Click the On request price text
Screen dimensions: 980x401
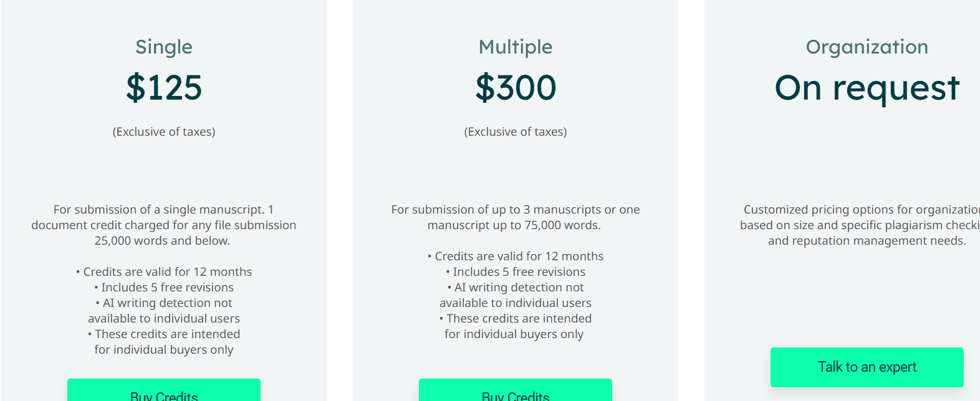[867, 87]
